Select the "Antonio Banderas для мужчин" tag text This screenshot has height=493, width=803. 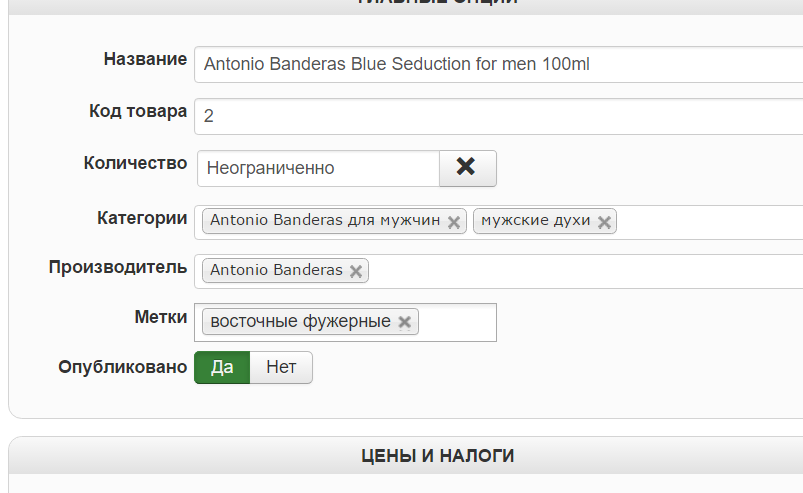tap(324, 221)
